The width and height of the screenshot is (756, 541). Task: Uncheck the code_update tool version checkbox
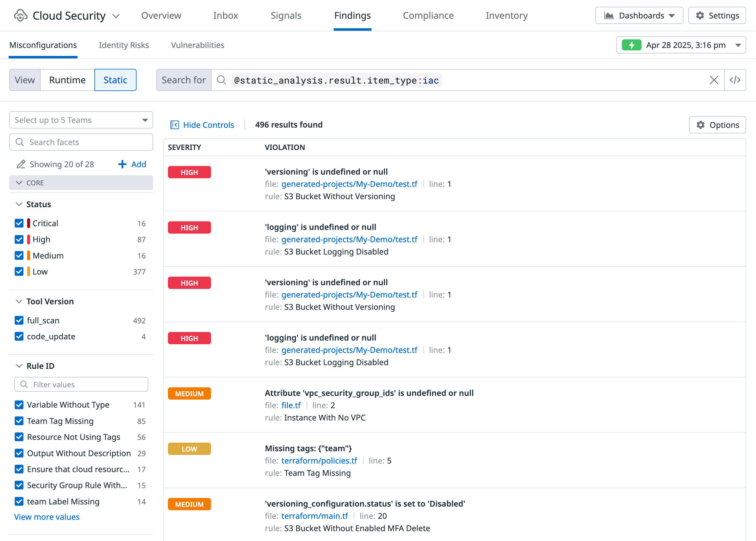(x=19, y=337)
